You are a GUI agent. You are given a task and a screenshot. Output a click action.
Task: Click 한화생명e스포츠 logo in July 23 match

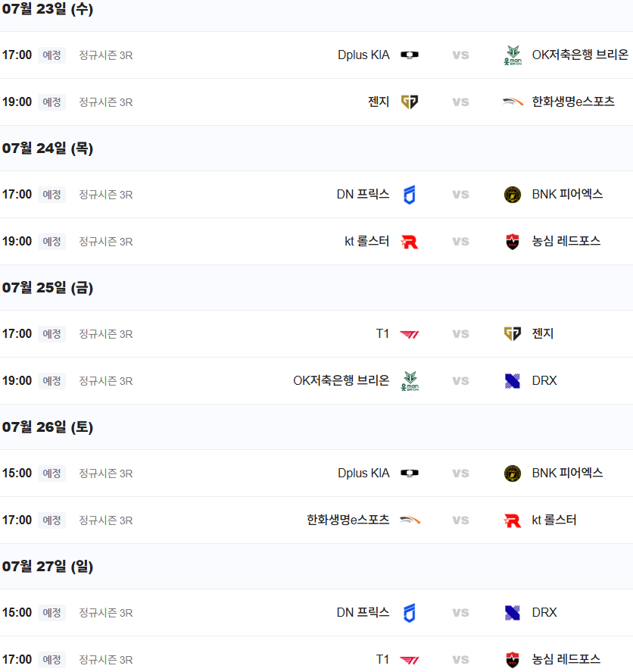tap(513, 102)
